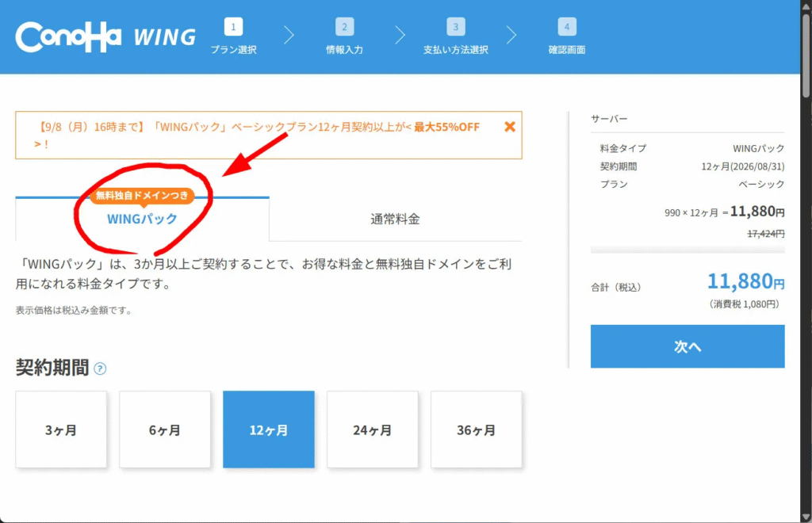Go to step 2 情報入力
The image size is (812, 523).
coord(344,36)
